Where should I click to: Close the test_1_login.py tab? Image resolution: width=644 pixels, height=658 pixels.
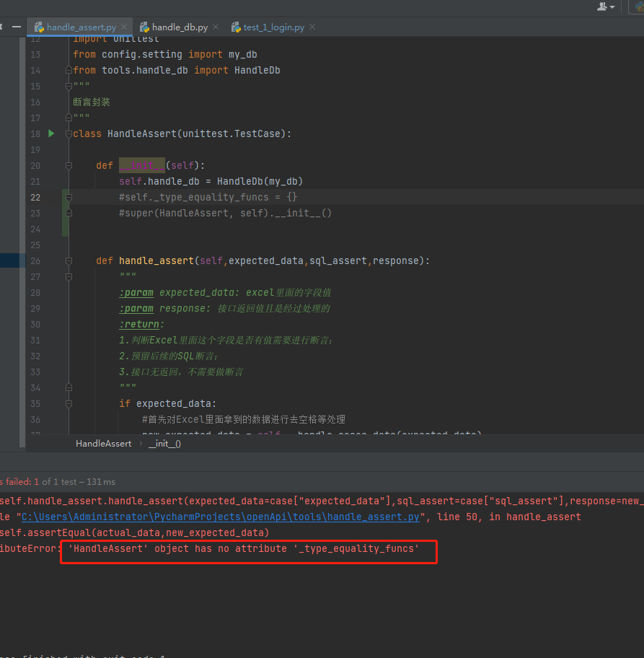312,27
